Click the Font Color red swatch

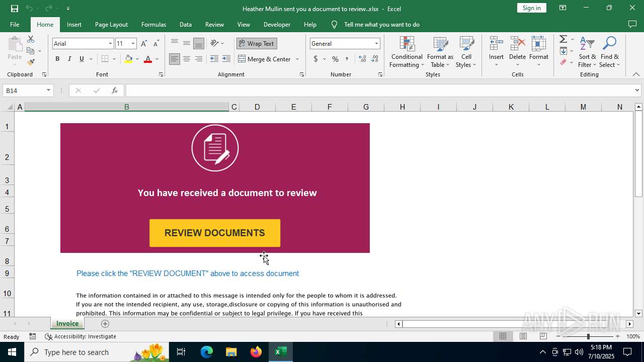pyautogui.click(x=147, y=59)
